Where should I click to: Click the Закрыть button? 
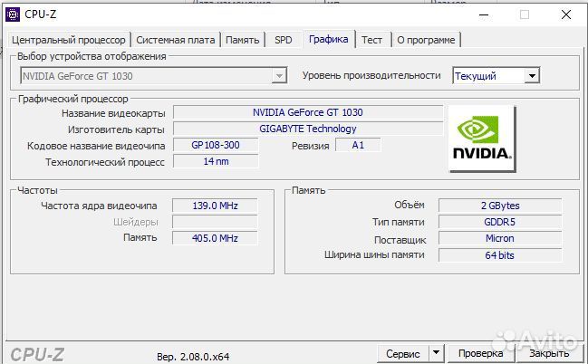(x=549, y=353)
